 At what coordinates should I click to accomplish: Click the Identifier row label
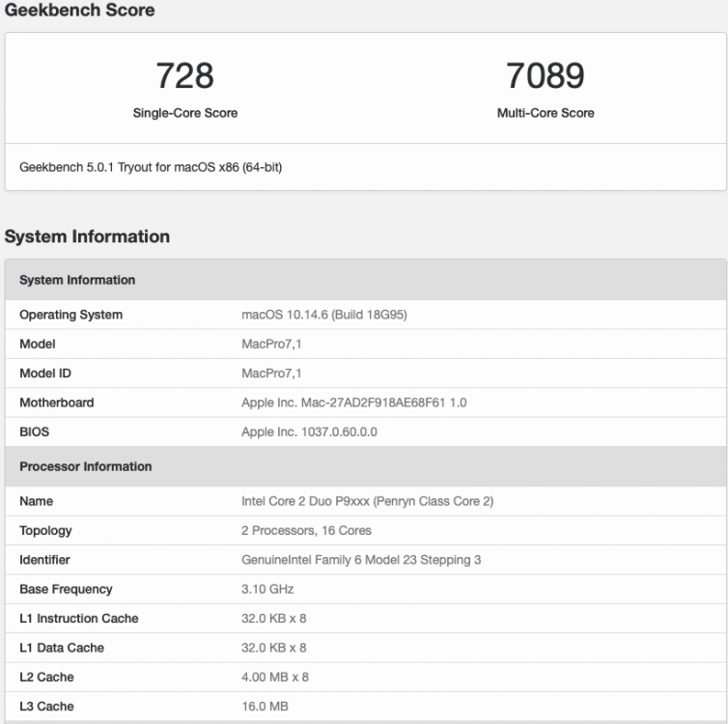pyautogui.click(x=44, y=560)
